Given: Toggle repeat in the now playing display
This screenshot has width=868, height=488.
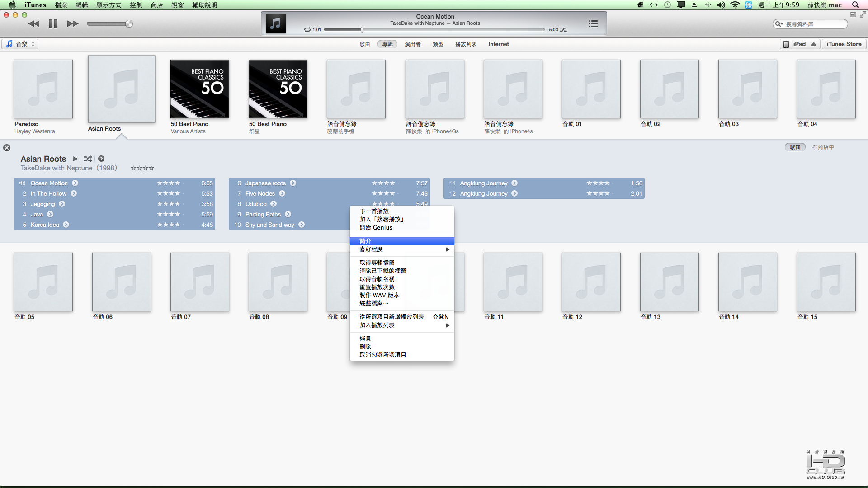Looking at the screenshot, I should 307,29.
